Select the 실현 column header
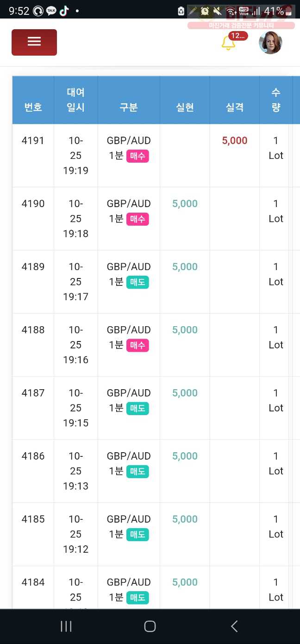Viewport: 300px width, 644px height. click(x=185, y=107)
